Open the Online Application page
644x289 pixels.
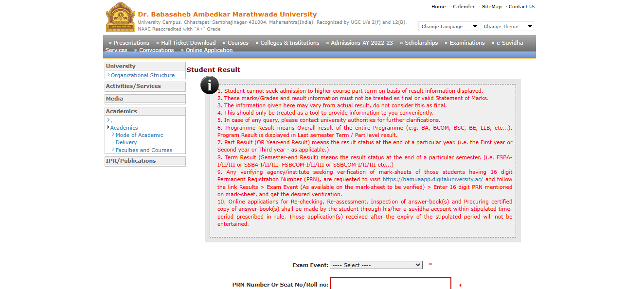click(x=209, y=50)
